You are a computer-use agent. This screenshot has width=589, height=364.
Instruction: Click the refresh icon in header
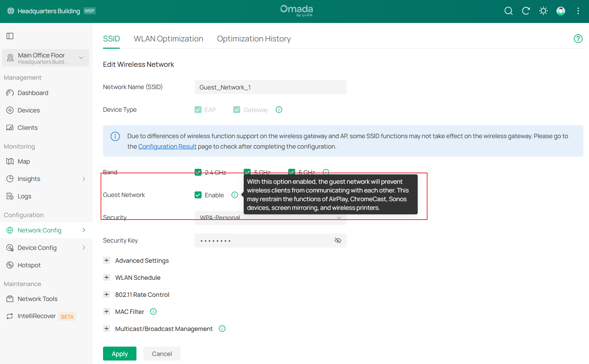click(x=526, y=11)
